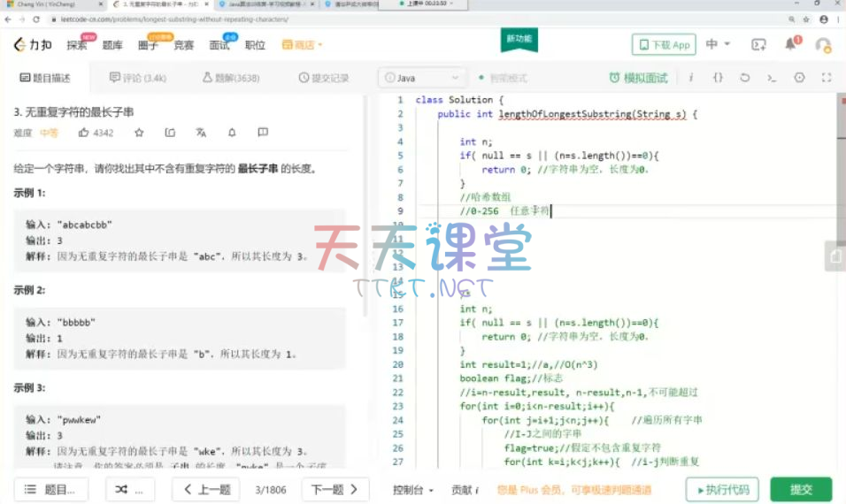Go to next problem 下一题
Image resolution: width=846 pixels, height=504 pixels.
(335, 489)
